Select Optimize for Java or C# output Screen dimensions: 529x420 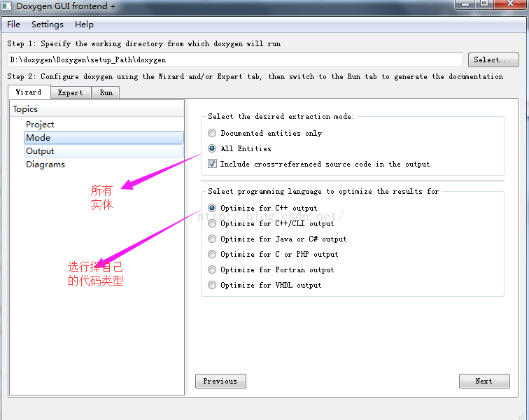[x=277, y=239]
